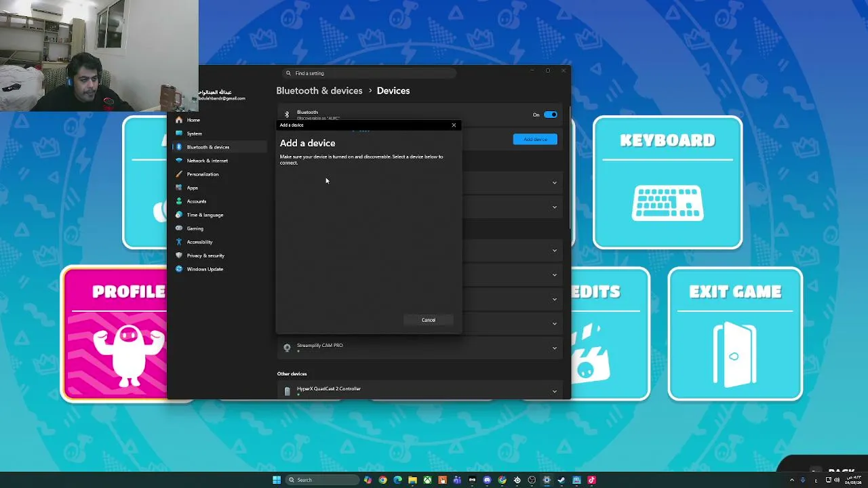Open the clock and date flyout
This screenshot has height=488, width=868.
[x=853, y=480]
